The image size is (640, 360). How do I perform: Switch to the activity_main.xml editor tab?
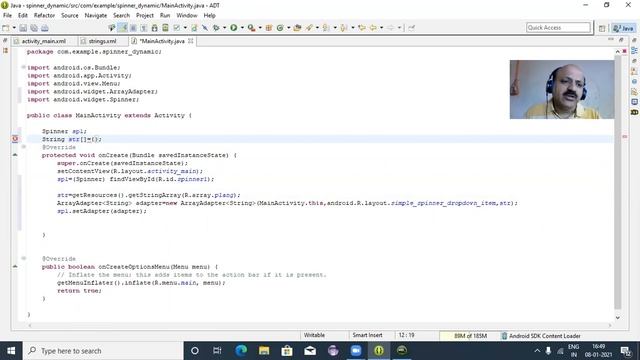43,41
